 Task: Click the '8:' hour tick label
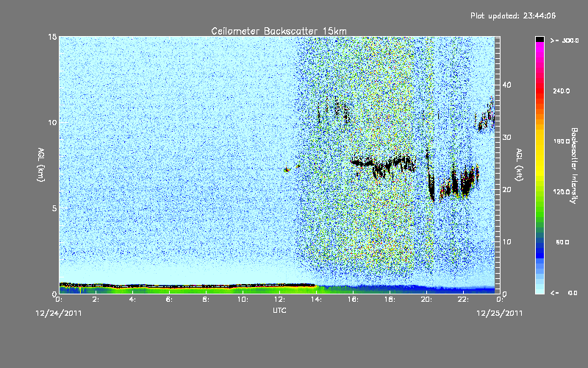[x=206, y=300]
